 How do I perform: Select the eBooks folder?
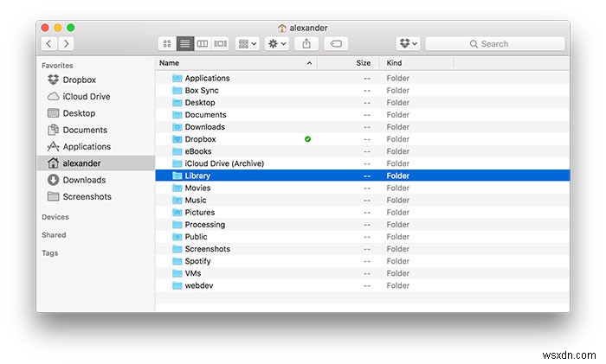363,151
